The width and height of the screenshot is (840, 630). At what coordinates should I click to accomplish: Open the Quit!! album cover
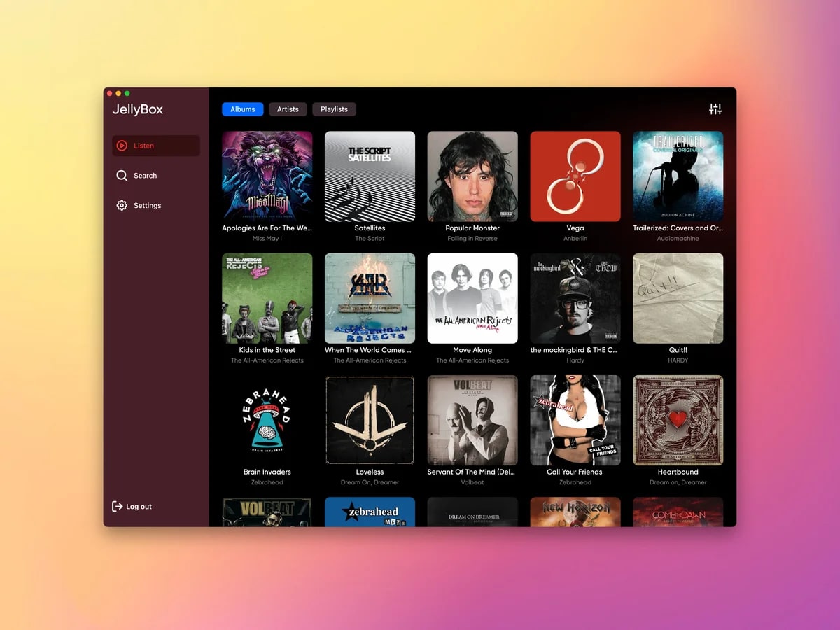678,298
